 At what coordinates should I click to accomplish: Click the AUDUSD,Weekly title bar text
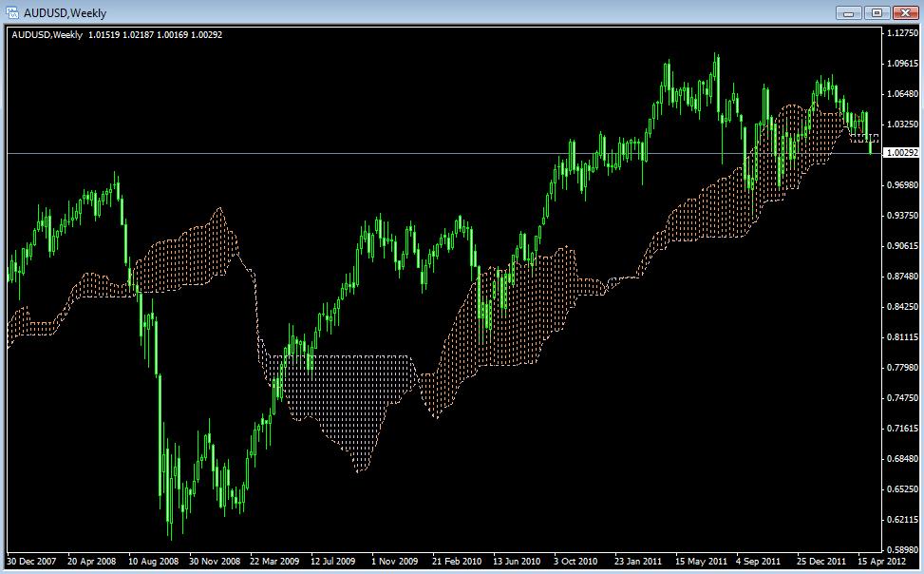click(x=65, y=13)
